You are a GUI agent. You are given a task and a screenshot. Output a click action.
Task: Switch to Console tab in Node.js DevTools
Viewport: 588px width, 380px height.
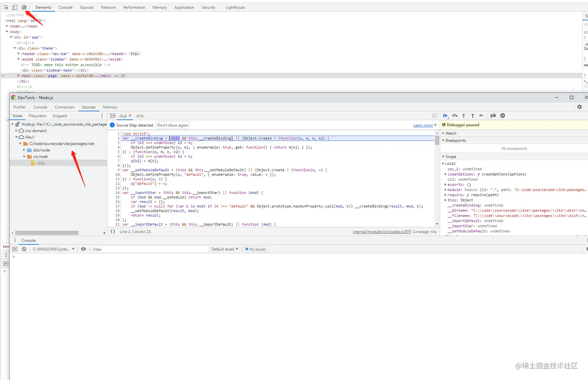(40, 107)
